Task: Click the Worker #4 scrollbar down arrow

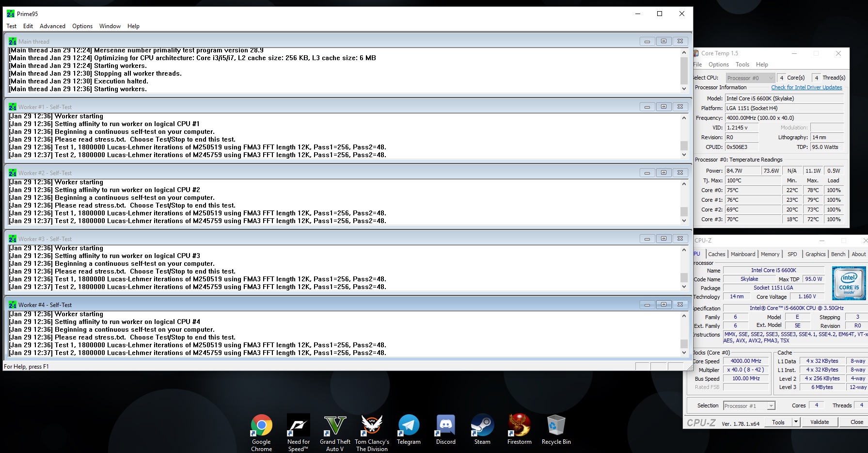Action: click(x=684, y=353)
